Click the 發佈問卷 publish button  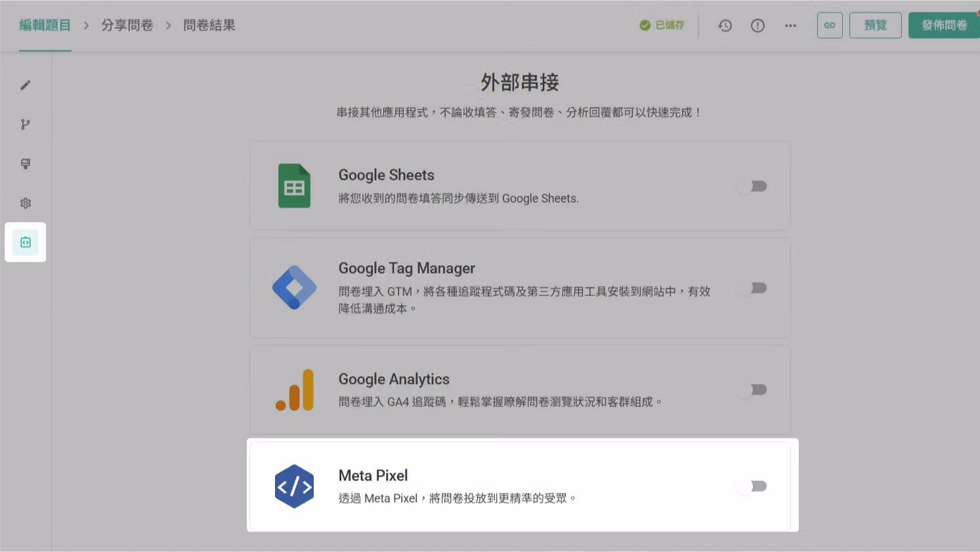tap(944, 26)
